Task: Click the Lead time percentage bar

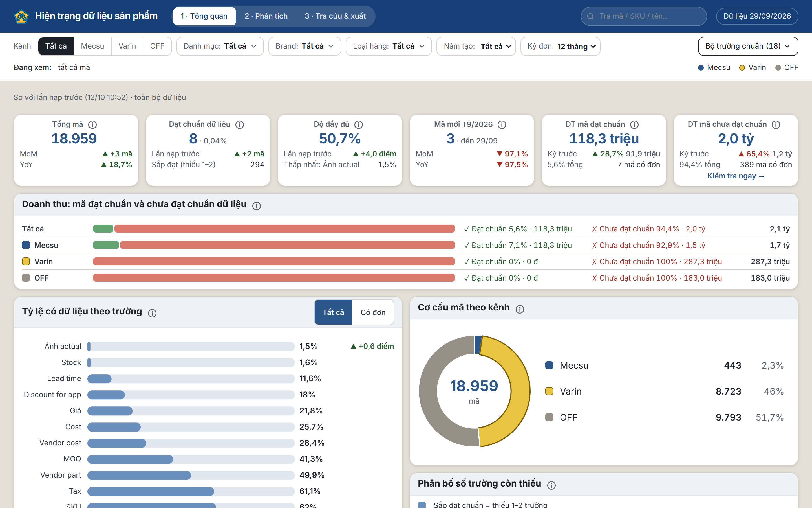Action: (x=191, y=379)
